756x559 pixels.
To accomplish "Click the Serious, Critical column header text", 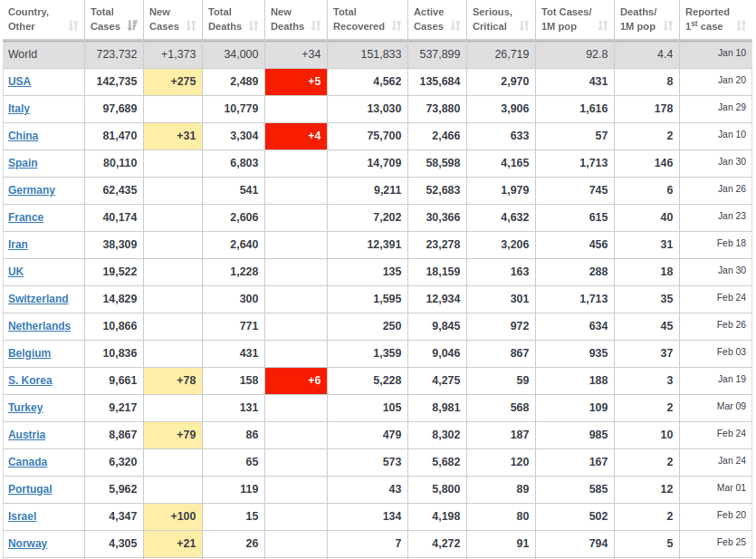I will pos(493,19).
